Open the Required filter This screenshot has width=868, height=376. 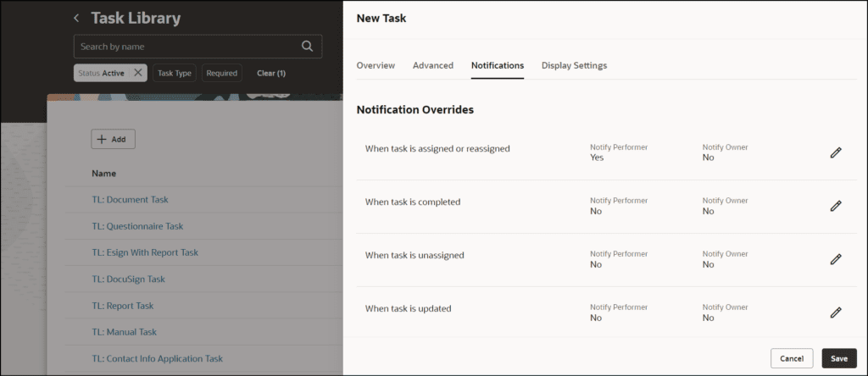point(221,73)
